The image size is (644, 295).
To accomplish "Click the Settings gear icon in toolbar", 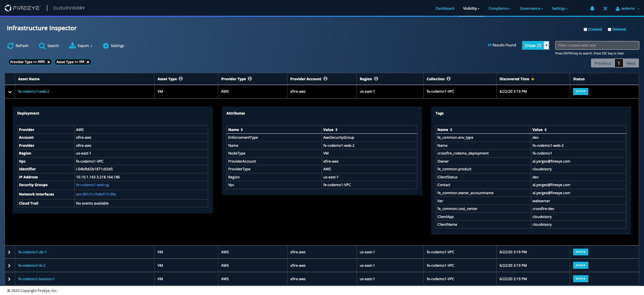I will pyautogui.click(x=106, y=46).
